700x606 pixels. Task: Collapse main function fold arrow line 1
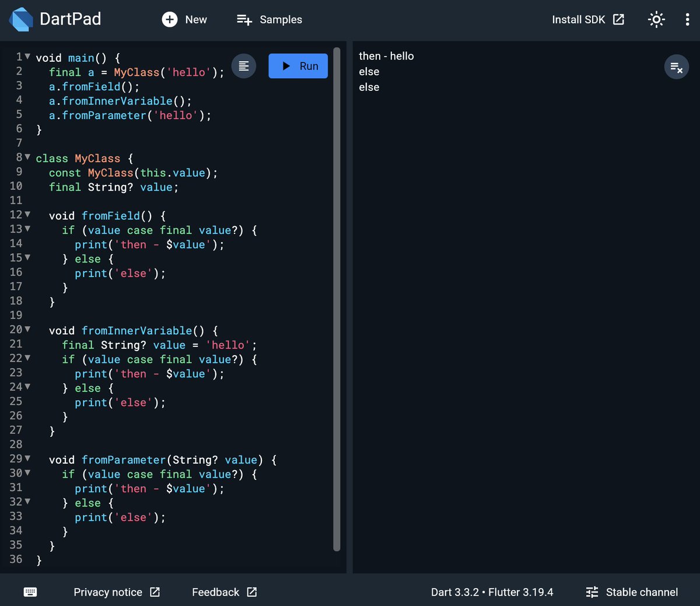27,57
